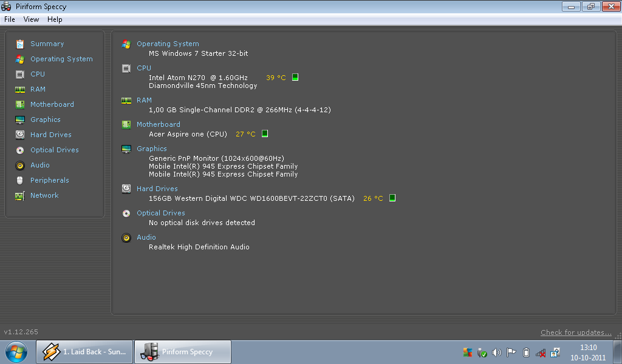The height and width of the screenshot is (364, 622).
Task: Open the Help menu
Action: coord(55,19)
